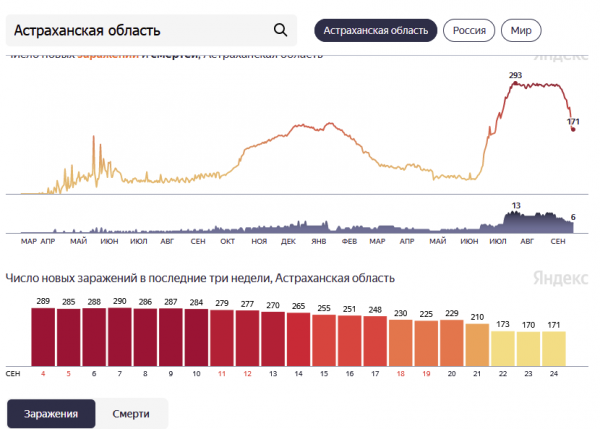
Task: Switch to the Мир tab
Action: tap(520, 30)
